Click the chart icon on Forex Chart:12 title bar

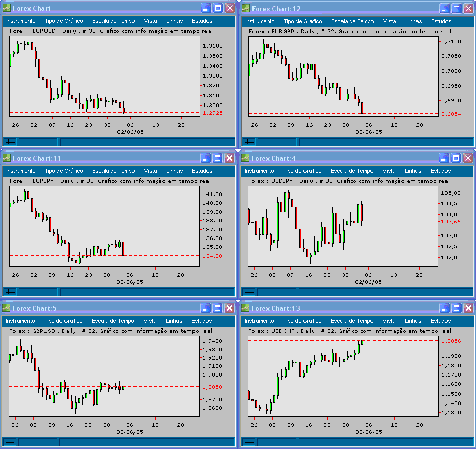click(246, 7)
